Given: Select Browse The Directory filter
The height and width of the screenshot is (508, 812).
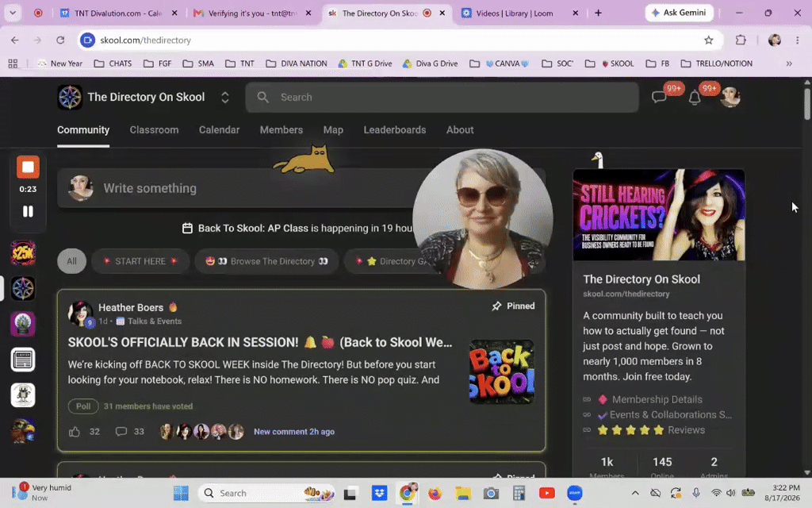Looking at the screenshot, I should pos(266,261).
